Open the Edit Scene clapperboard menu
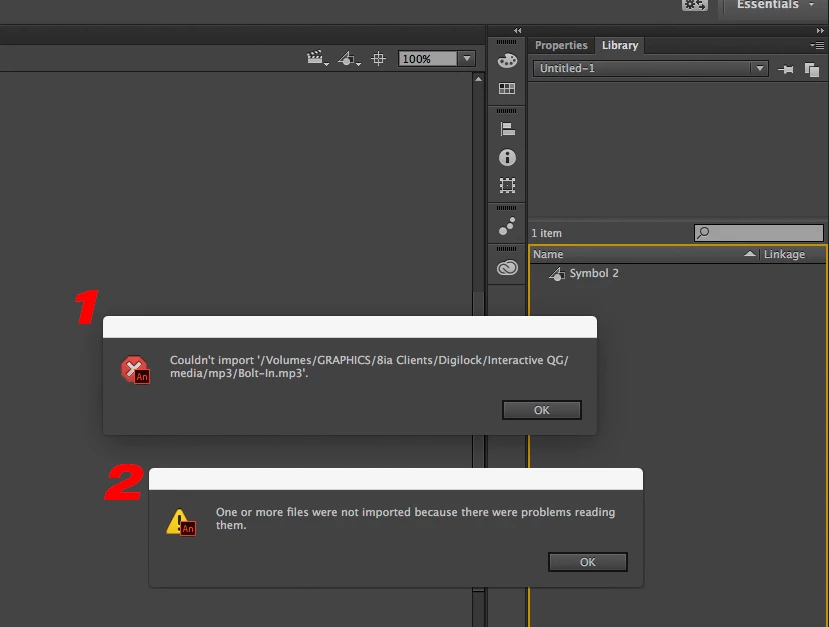The image size is (829, 627). 317,58
